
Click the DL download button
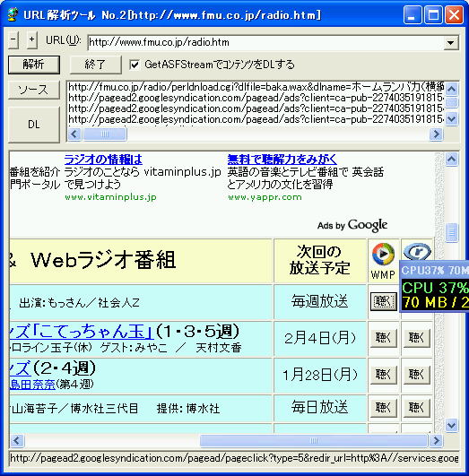coord(34,125)
